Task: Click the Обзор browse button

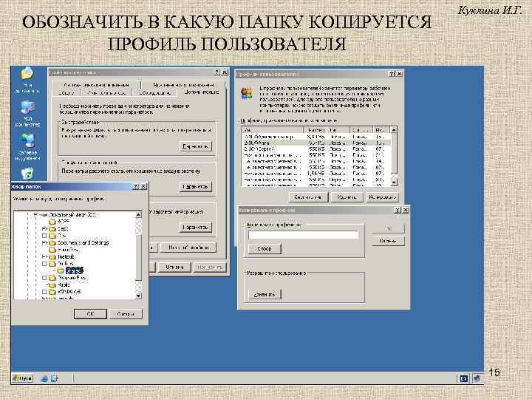Action: 265,249
